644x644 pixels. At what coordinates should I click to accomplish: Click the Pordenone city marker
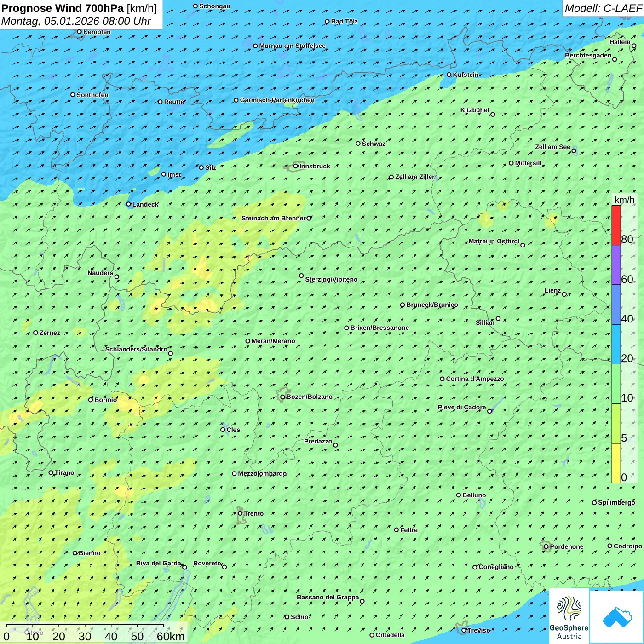coord(546,546)
